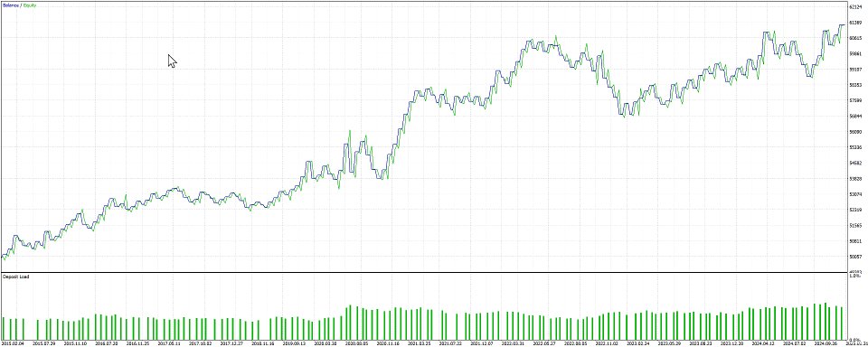Click the 56844 value on price axis

click(x=856, y=117)
